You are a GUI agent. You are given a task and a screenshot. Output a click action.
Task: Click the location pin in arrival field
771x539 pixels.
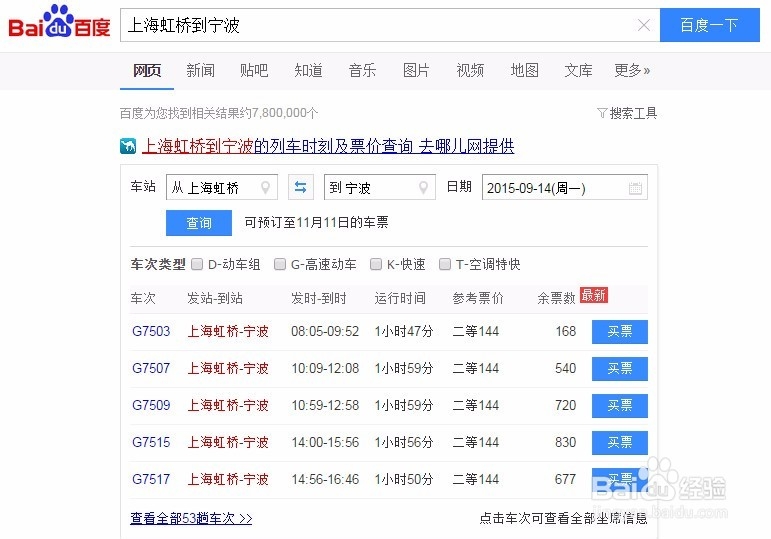click(423, 187)
